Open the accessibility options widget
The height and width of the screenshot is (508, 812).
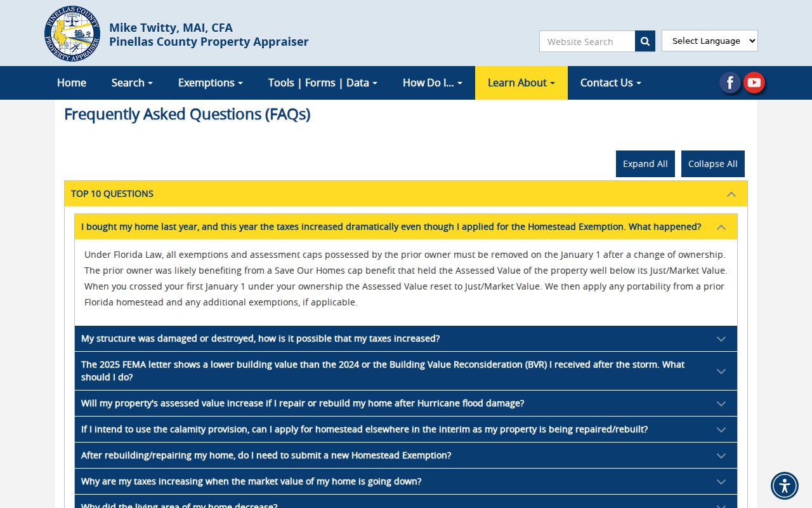click(785, 486)
